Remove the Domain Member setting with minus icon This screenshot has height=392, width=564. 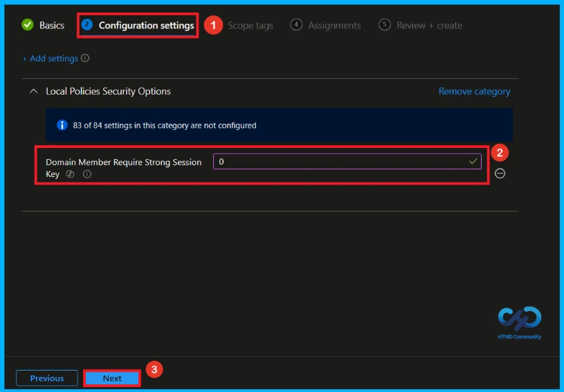tap(500, 174)
